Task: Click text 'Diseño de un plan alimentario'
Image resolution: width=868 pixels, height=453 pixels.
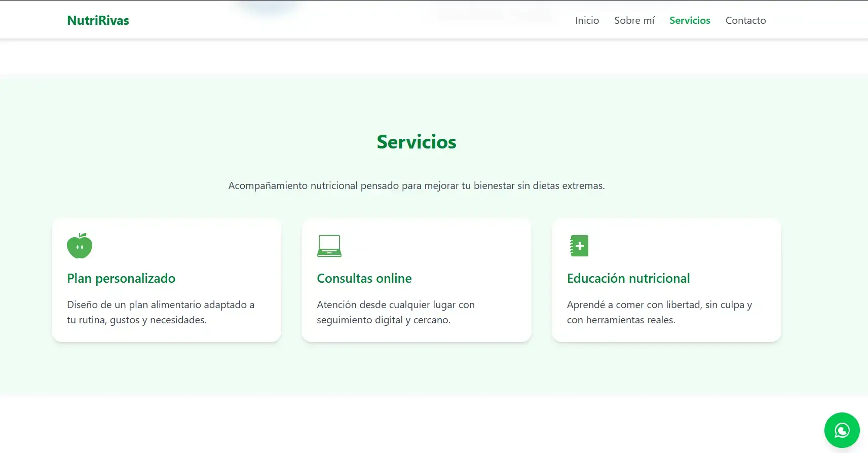Action: 134,305
